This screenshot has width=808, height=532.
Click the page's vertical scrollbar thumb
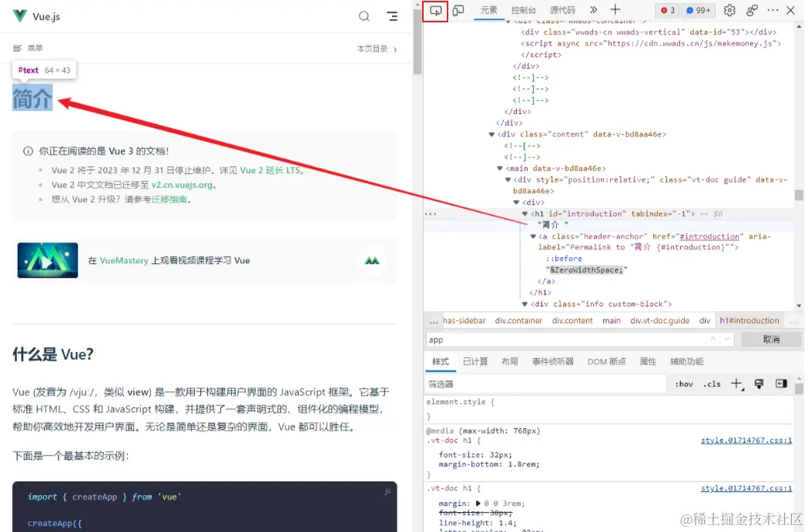[417, 42]
